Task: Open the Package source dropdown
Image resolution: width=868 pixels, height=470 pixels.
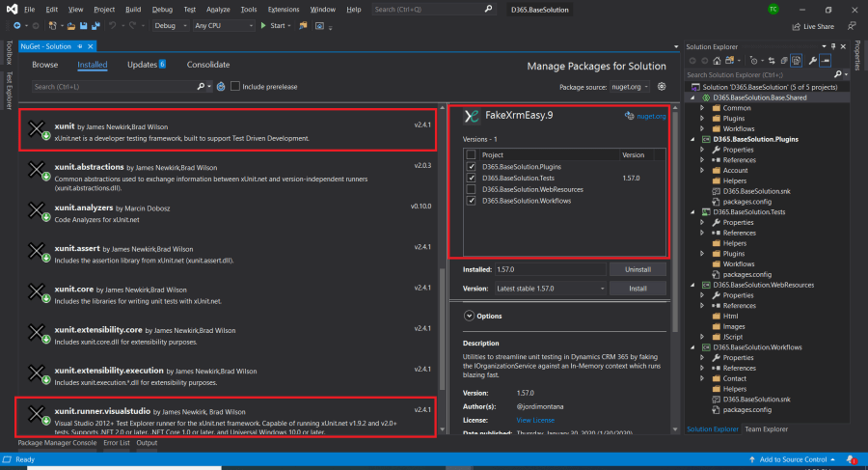Action: [633, 87]
